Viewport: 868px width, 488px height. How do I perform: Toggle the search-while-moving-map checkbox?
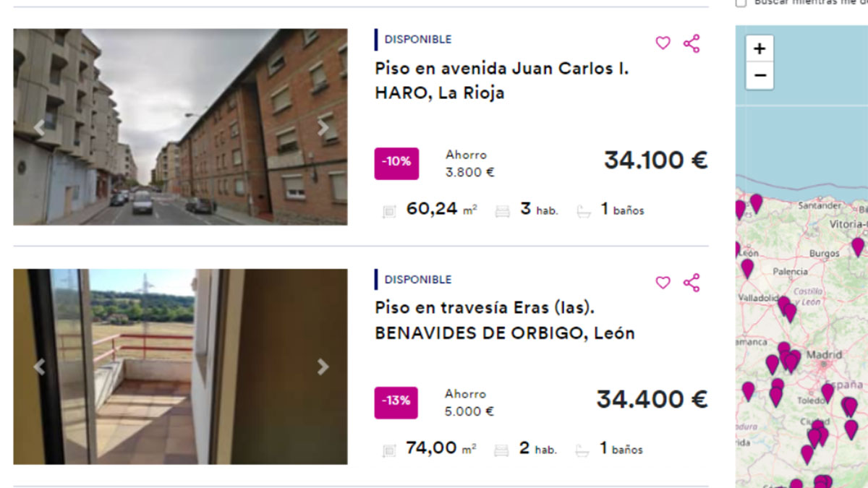coord(741,3)
